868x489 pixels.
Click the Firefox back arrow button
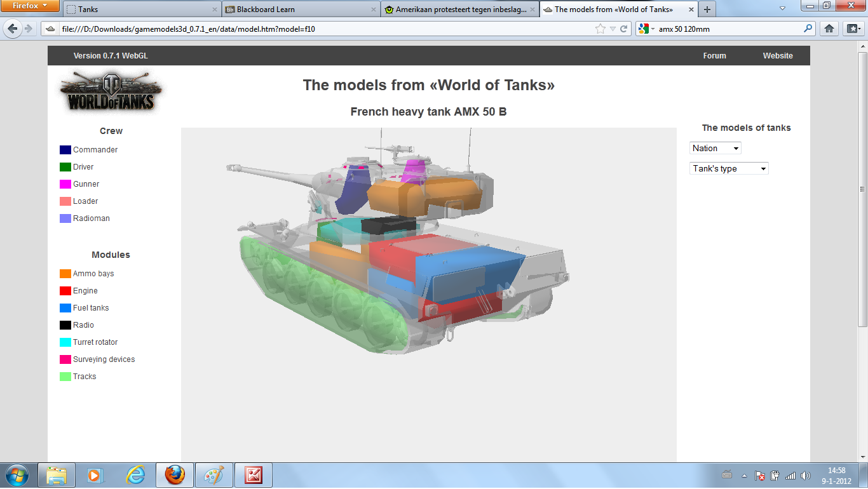[12, 29]
